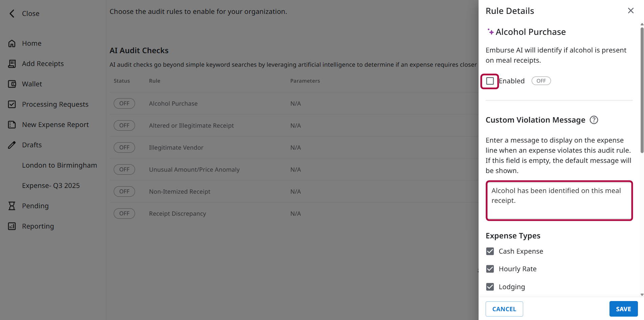The height and width of the screenshot is (320, 644).
Task: Save the rule details
Action: pos(623,309)
